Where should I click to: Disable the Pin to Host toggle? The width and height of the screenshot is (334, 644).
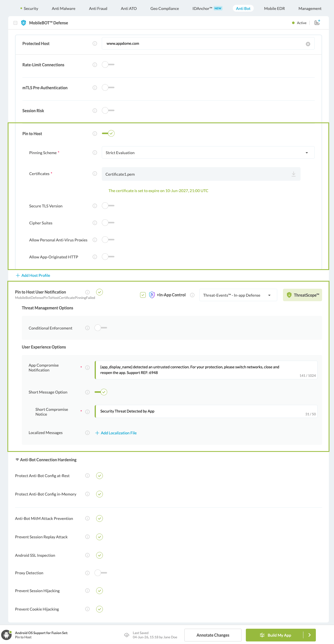pos(108,133)
